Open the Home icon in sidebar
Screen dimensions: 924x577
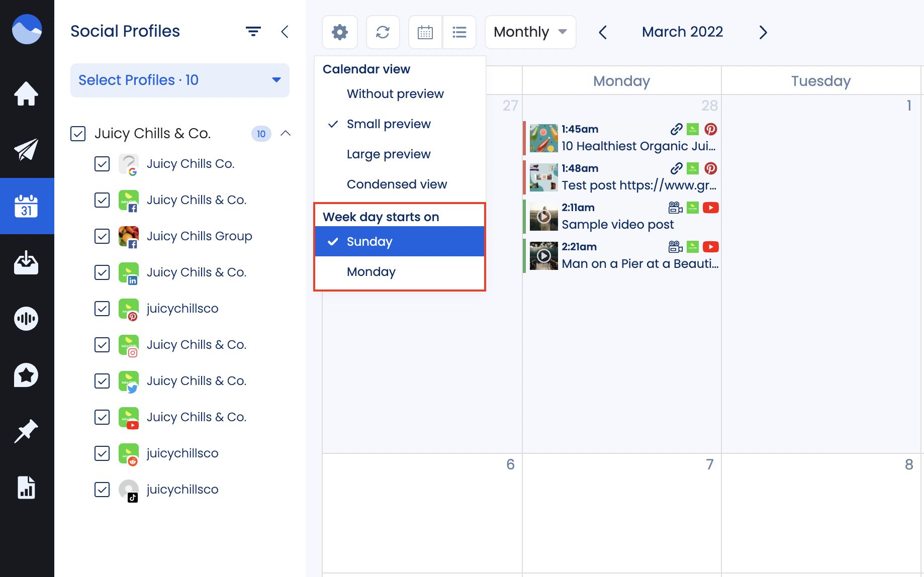click(x=26, y=93)
